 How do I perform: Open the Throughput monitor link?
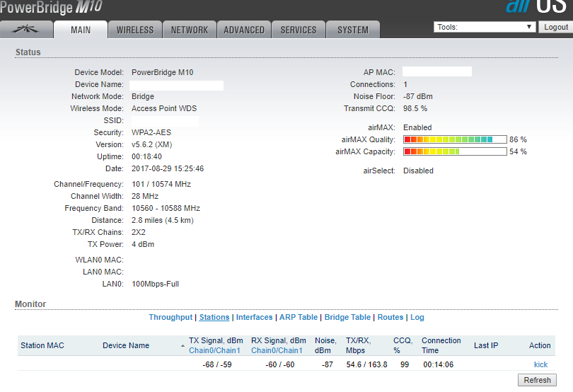(x=170, y=317)
